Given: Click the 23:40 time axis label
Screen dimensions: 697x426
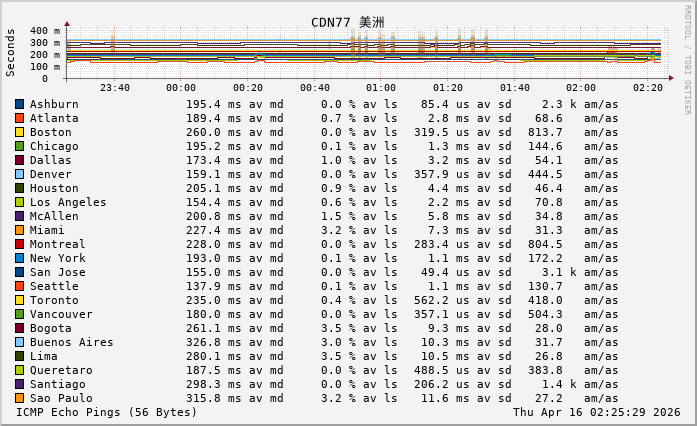Looking at the screenshot, I should coord(115,88).
